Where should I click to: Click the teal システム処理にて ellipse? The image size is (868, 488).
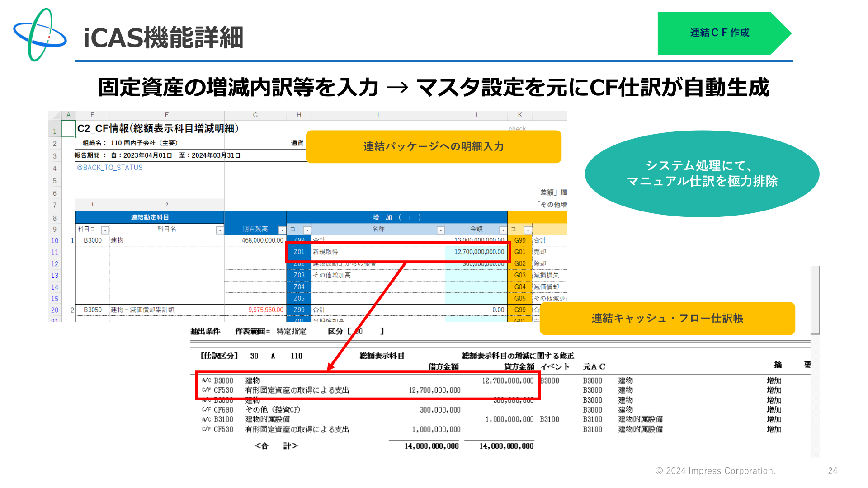point(702,174)
